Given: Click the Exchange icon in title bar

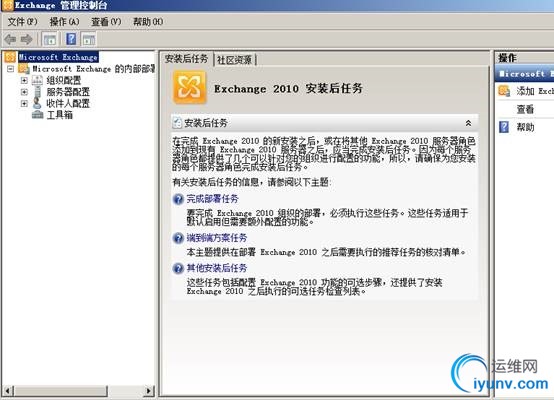Looking at the screenshot, I should [x=7, y=5].
